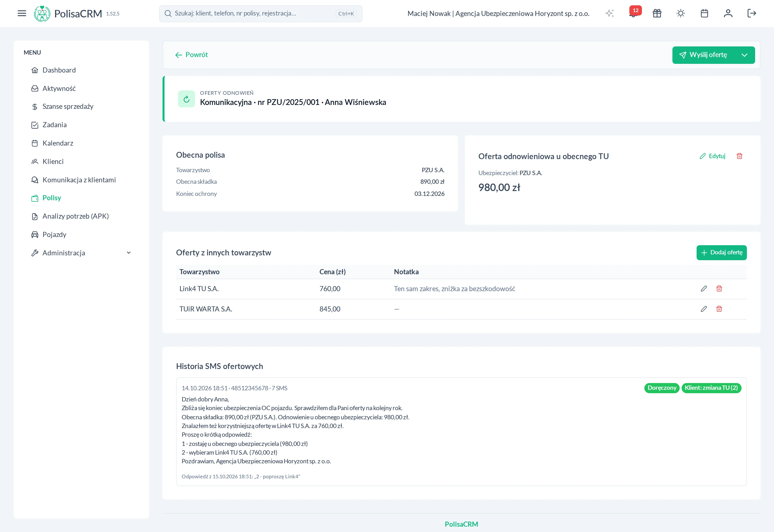Viewport: 774px width, 532px height.
Task: Delete the PZU renewal offer trash icon
Action: [739, 156]
